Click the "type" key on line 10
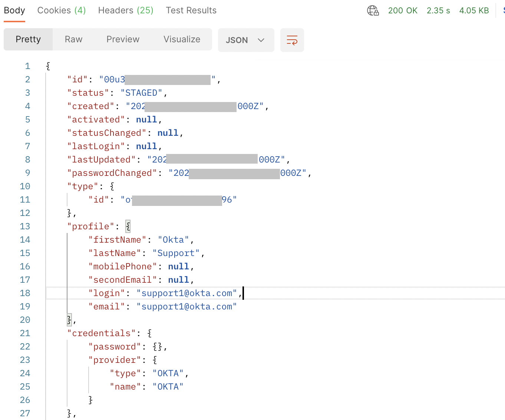 [x=83, y=186]
